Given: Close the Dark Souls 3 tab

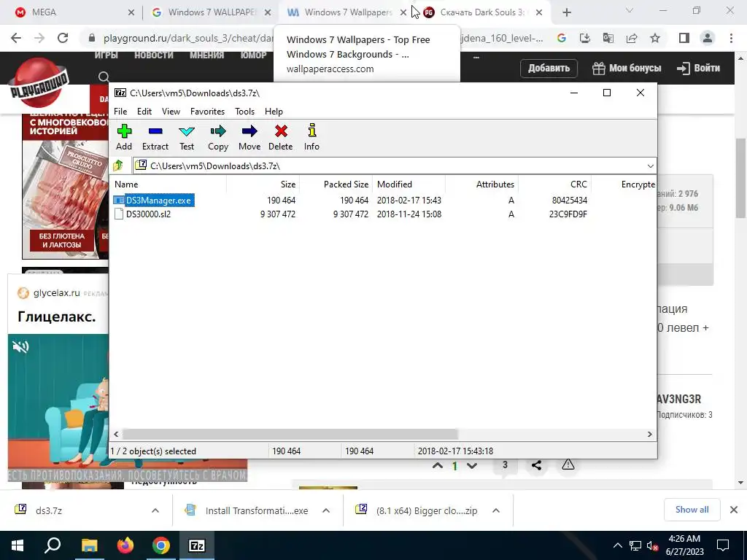Looking at the screenshot, I should coord(539,12).
